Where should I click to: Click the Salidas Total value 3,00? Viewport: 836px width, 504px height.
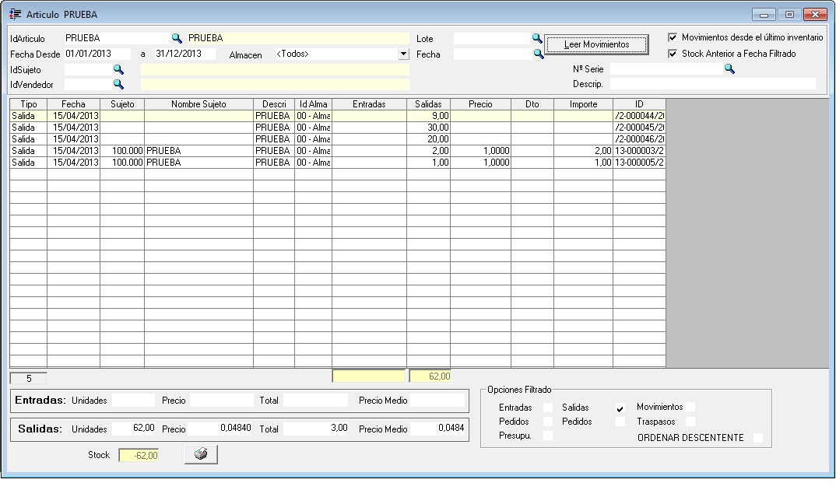click(315, 428)
